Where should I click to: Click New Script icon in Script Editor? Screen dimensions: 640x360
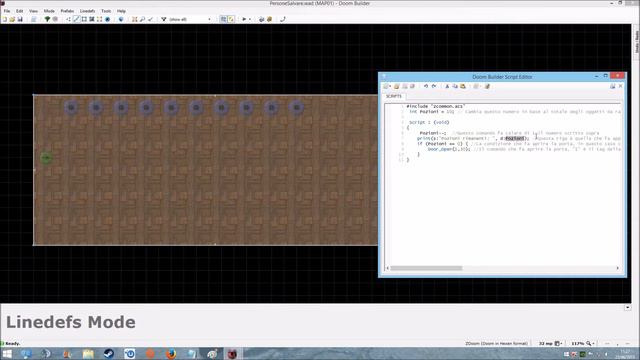click(x=387, y=87)
